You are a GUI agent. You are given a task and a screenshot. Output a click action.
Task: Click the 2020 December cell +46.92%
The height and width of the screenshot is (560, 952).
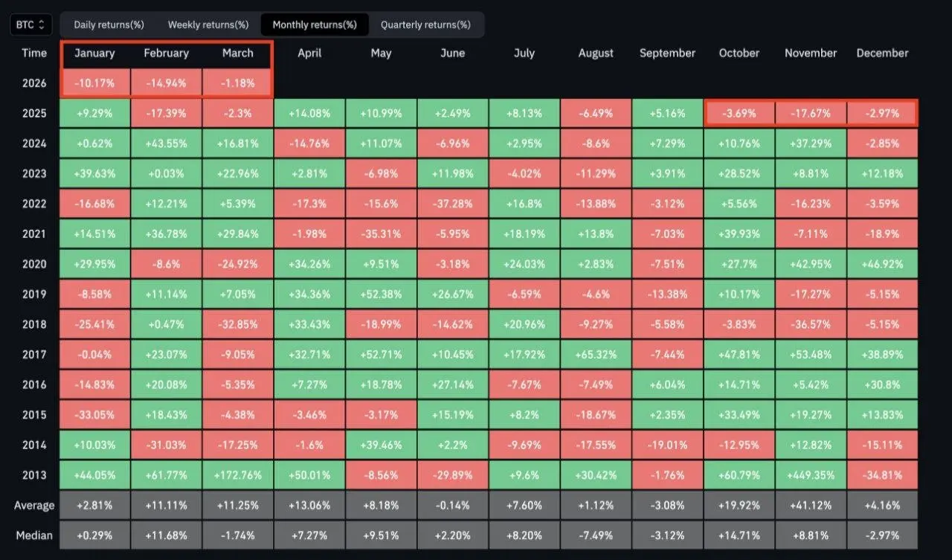click(x=882, y=264)
